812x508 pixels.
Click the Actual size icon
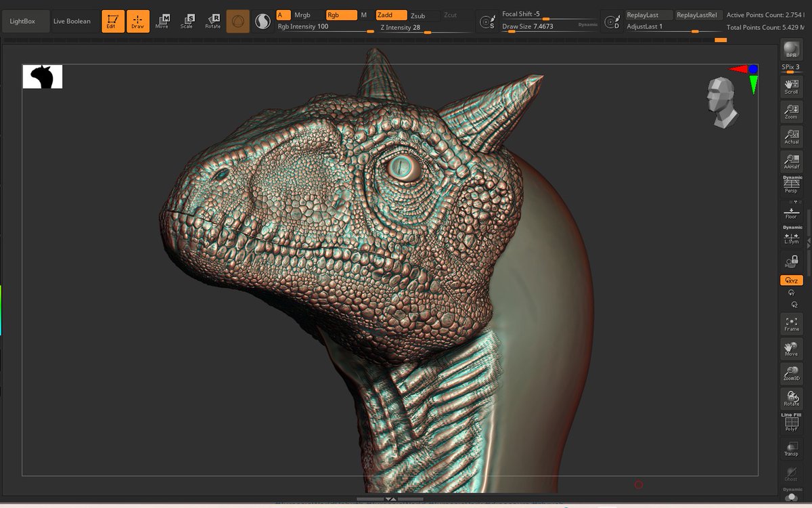pyautogui.click(x=791, y=135)
